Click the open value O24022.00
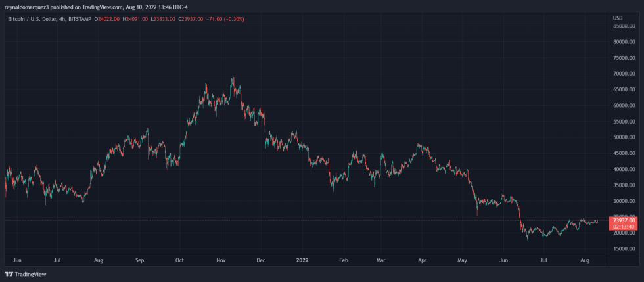Screen dimensions: 644x282 [107, 19]
